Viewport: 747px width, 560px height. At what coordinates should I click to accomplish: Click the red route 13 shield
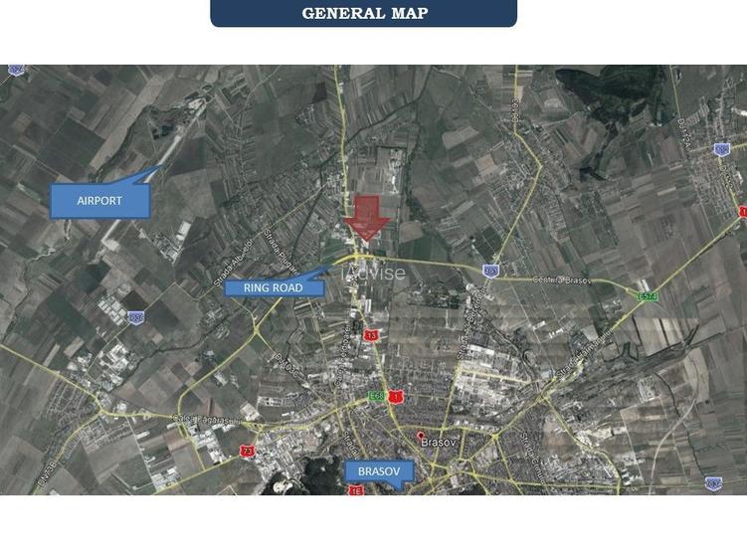pos(371,336)
